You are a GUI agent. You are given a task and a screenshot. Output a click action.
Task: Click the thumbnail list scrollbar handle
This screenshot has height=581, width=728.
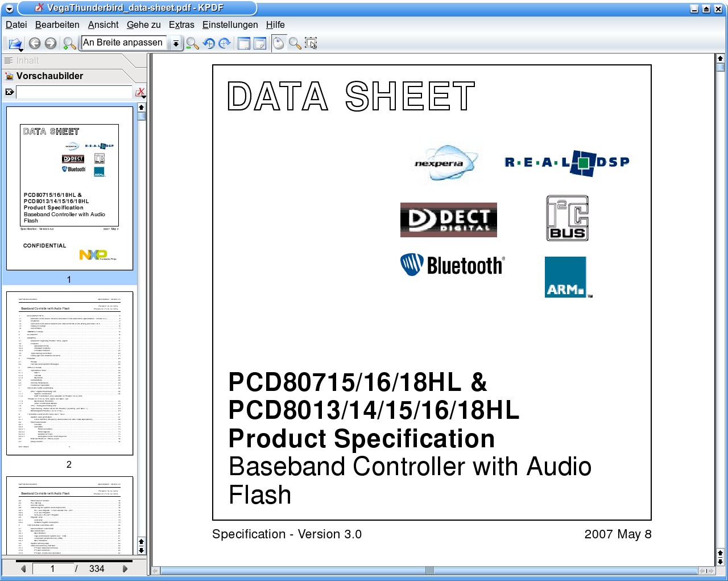[x=142, y=116]
